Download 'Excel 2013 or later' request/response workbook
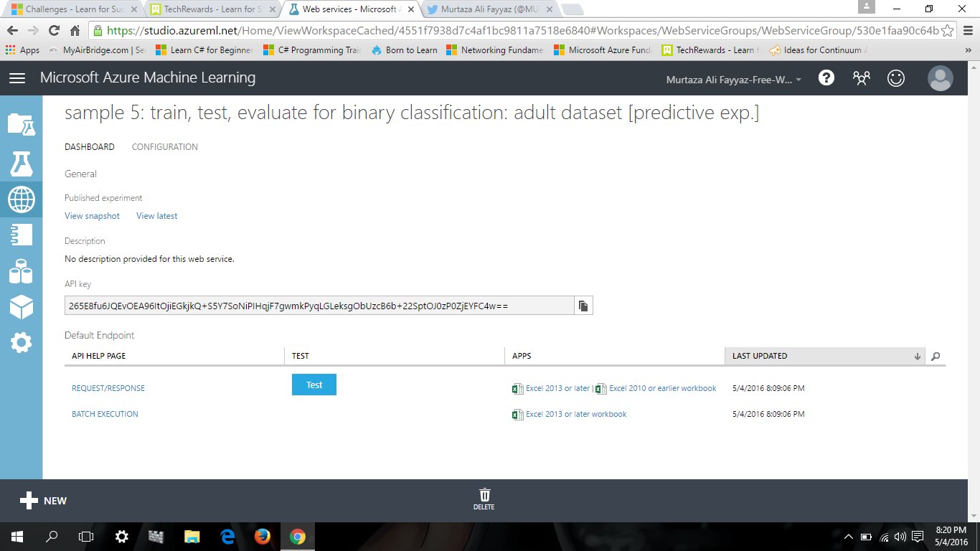The image size is (980, 551). point(557,388)
